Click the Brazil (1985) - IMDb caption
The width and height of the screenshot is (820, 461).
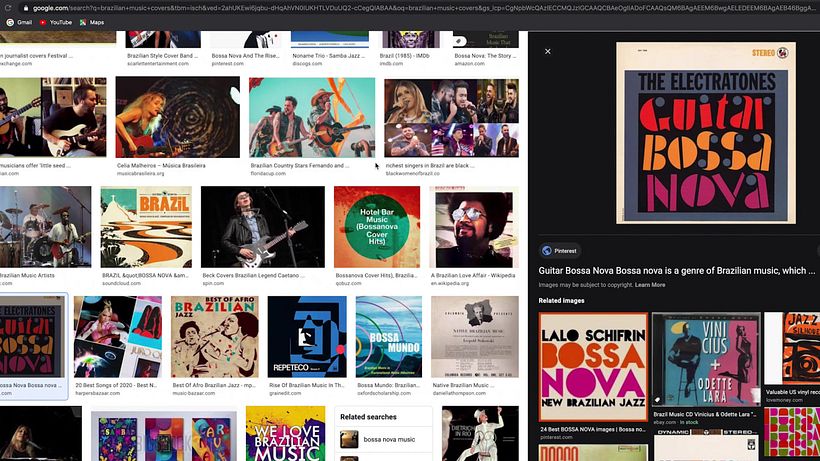[x=404, y=55]
